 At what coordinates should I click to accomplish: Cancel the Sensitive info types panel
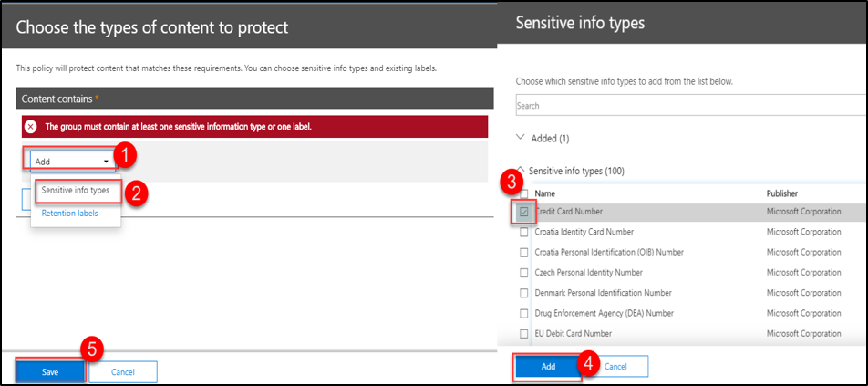point(615,366)
